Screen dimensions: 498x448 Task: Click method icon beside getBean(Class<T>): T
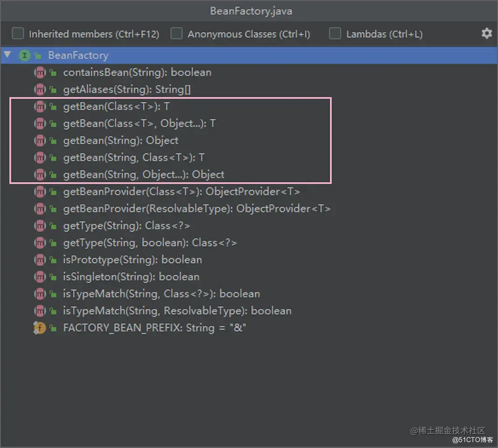(40, 106)
